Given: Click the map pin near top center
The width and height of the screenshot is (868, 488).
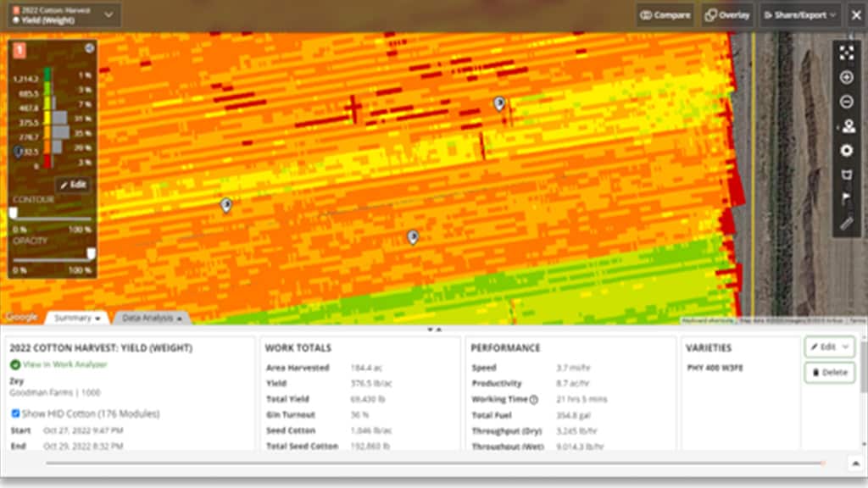Looking at the screenshot, I should [499, 103].
